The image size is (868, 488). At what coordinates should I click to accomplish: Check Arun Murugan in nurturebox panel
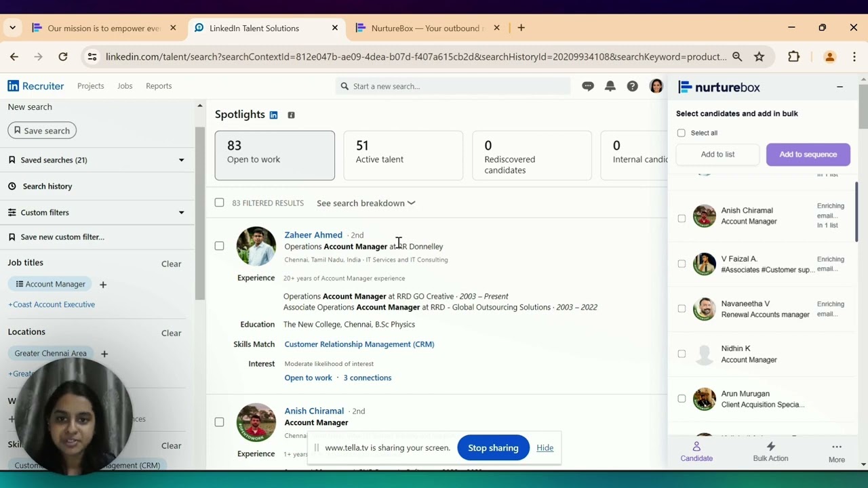coord(682,399)
